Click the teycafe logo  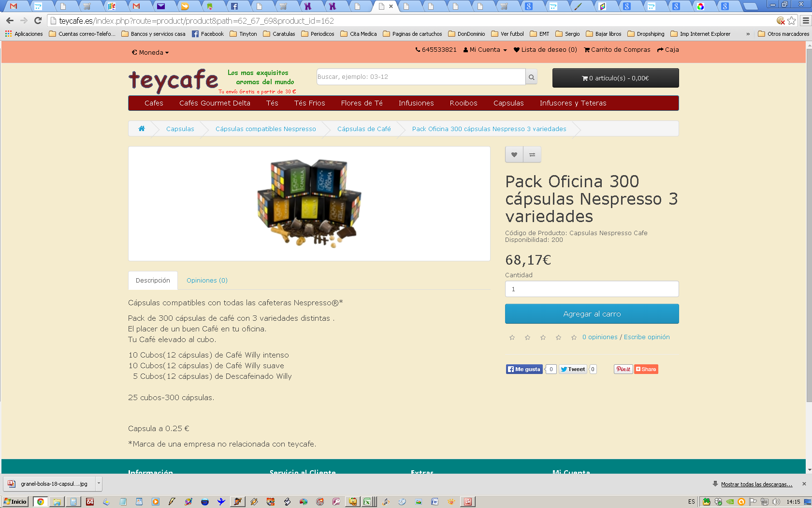click(x=174, y=81)
